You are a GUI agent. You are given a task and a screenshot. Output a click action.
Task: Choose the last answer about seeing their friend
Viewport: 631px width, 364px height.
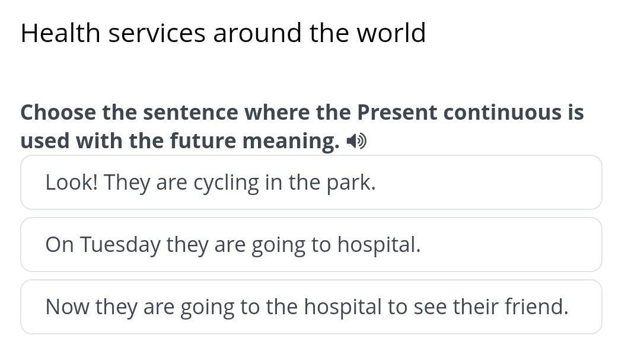click(311, 306)
